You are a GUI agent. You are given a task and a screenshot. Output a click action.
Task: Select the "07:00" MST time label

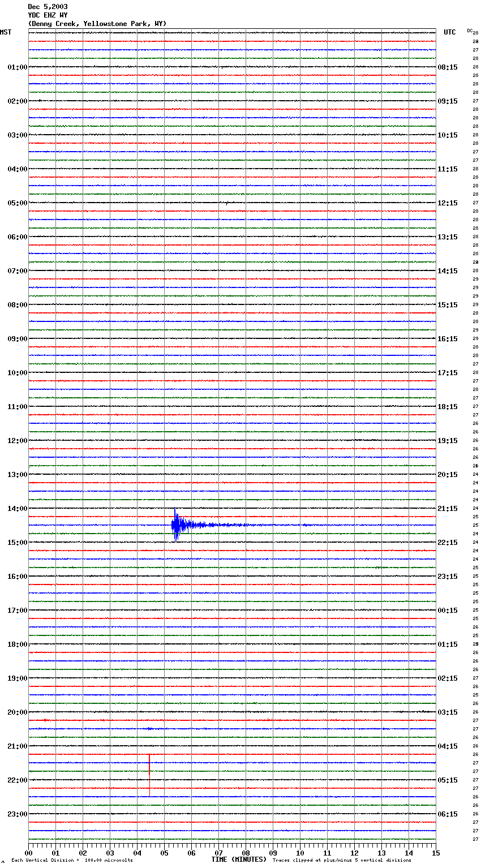pos(18,271)
